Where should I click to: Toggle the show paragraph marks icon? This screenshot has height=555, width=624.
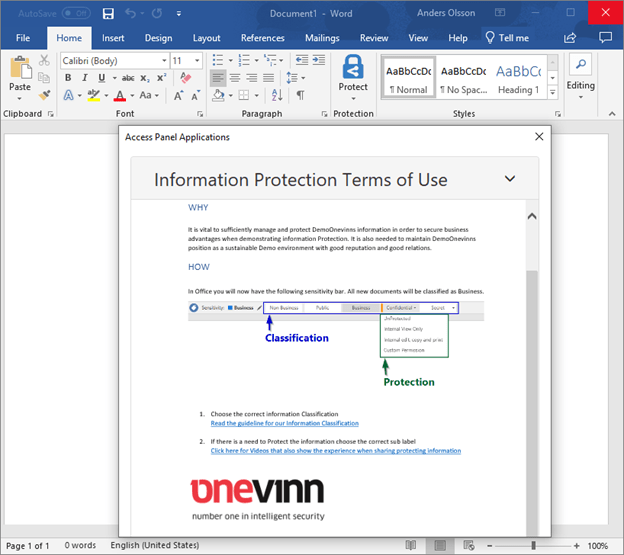[300, 95]
